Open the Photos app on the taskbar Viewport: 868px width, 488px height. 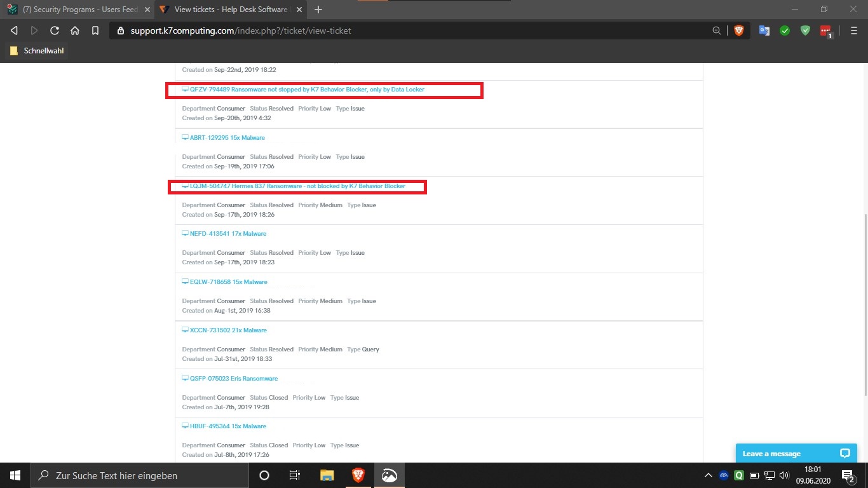[389, 475]
